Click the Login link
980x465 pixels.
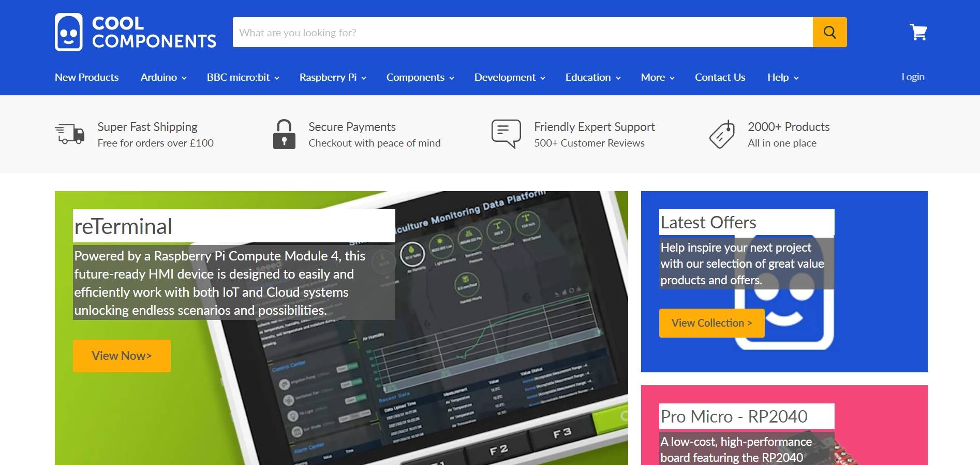tap(913, 77)
